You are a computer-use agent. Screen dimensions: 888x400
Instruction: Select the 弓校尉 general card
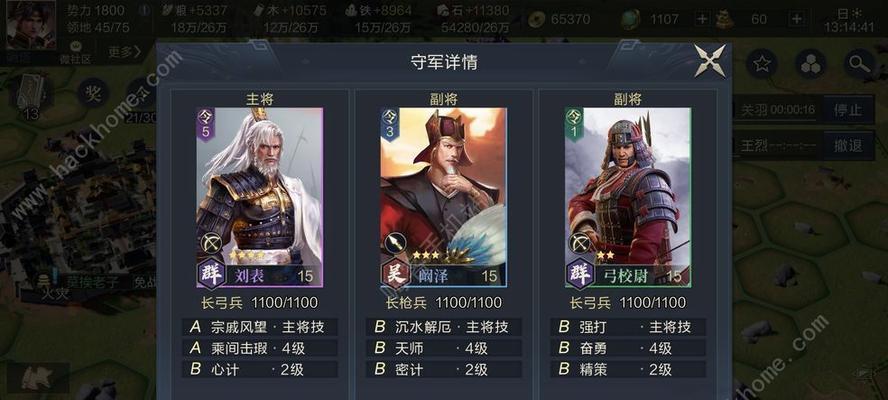click(627, 197)
